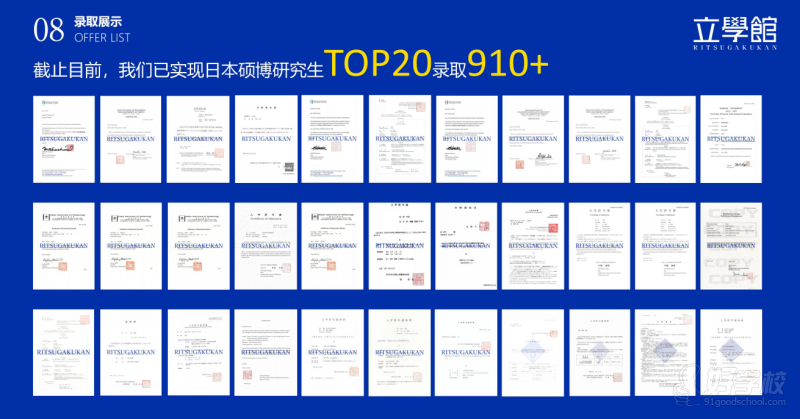Select the seventh document in the middle row
Screen dimensions: 800x419
[x=466, y=245]
